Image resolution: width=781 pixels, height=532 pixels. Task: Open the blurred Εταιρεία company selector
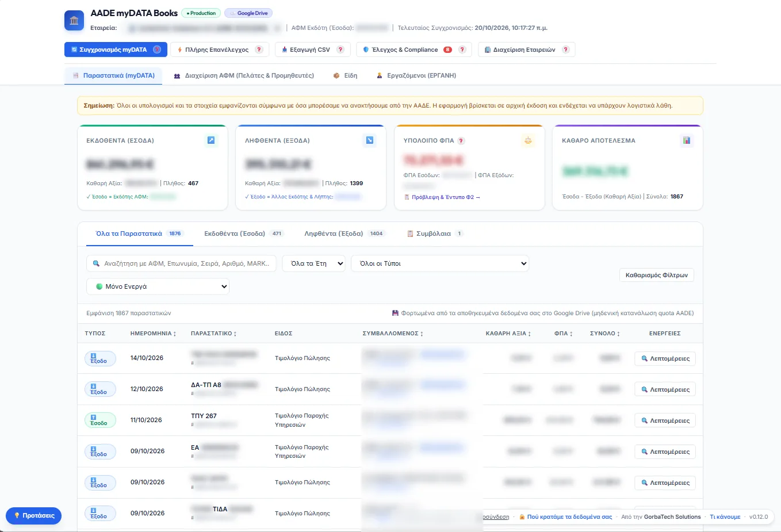(204, 28)
